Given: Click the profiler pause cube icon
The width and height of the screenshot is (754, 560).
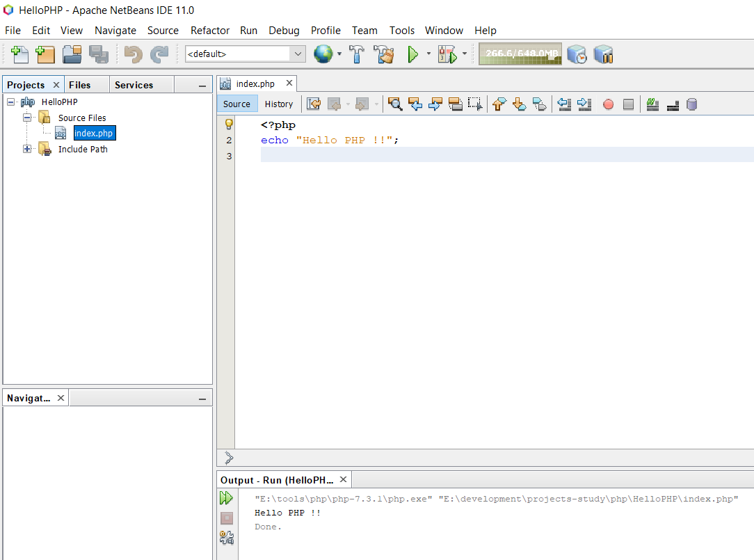Looking at the screenshot, I should click(x=604, y=54).
